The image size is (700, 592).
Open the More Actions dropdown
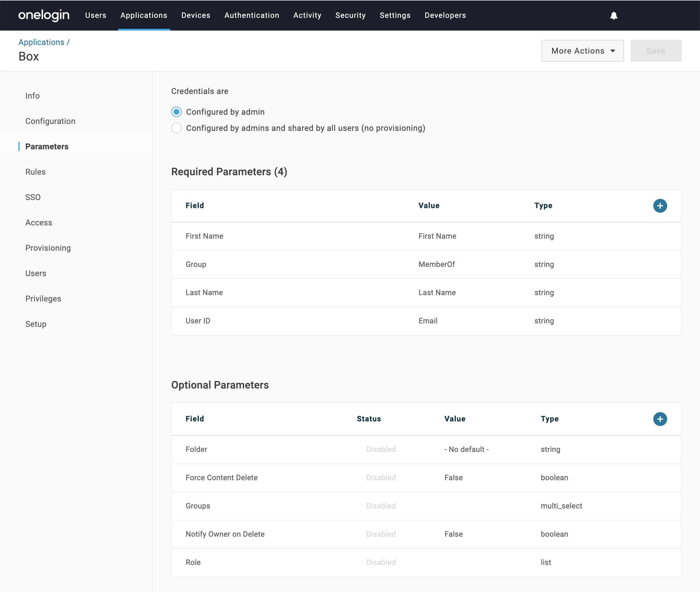(x=582, y=51)
